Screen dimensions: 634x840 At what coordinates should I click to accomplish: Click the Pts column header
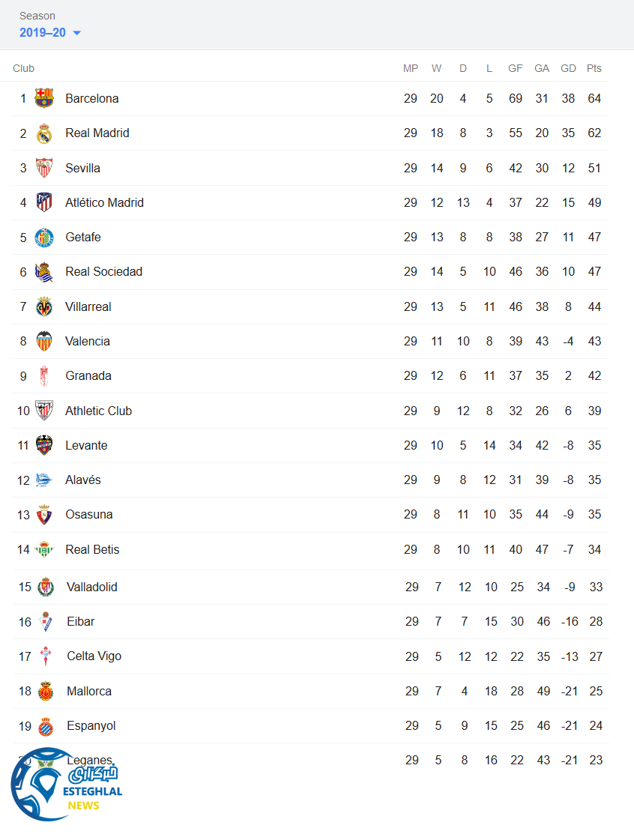click(594, 68)
